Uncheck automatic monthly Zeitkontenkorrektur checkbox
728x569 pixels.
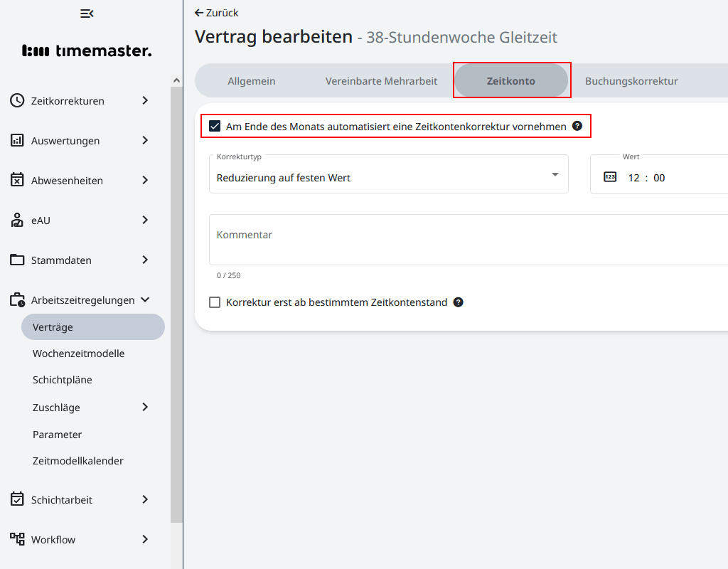coord(215,127)
